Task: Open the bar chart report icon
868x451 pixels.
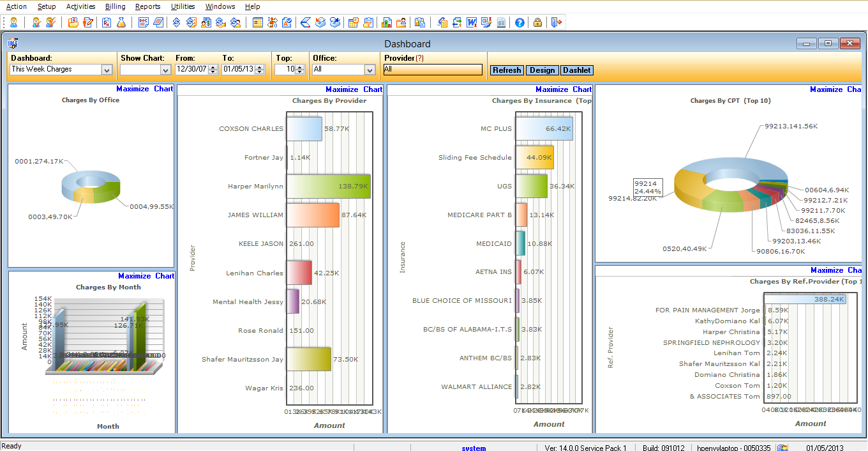Action: click(387, 22)
